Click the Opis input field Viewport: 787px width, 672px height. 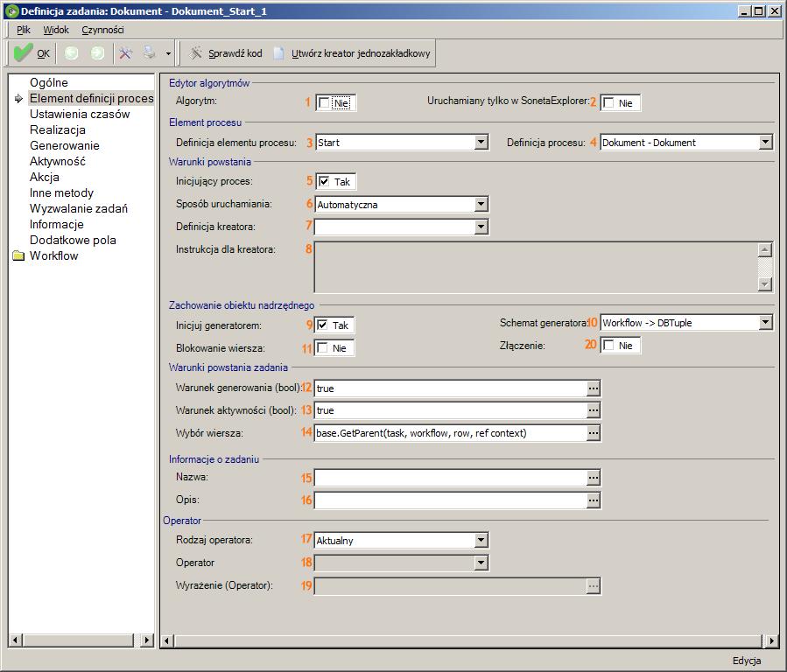click(451, 500)
